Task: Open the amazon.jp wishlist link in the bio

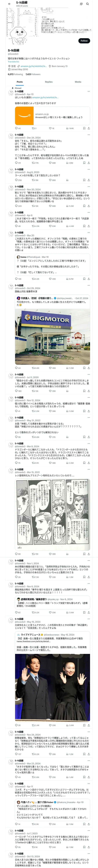Action: coord(33,66)
